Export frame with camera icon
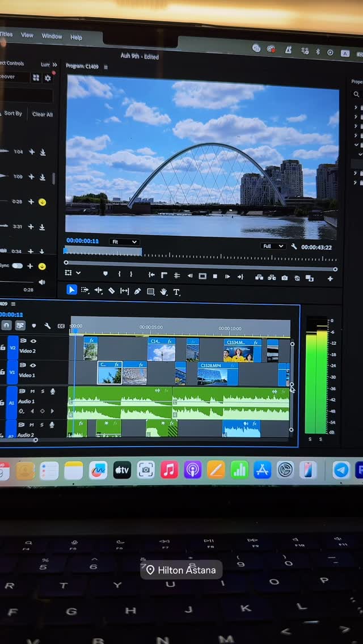This screenshot has height=644, width=363. [x=285, y=278]
